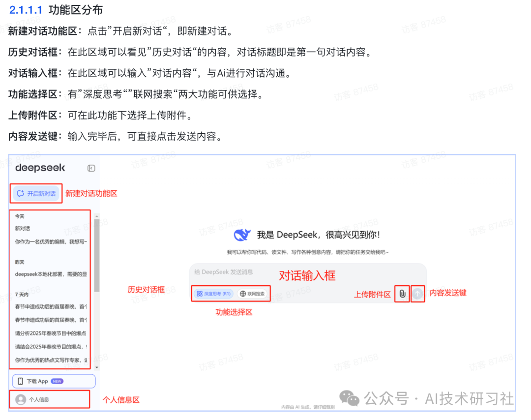Open history item 你作为一名优秀的编辑
The width and height of the screenshot is (531, 420).
coord(51,242)
